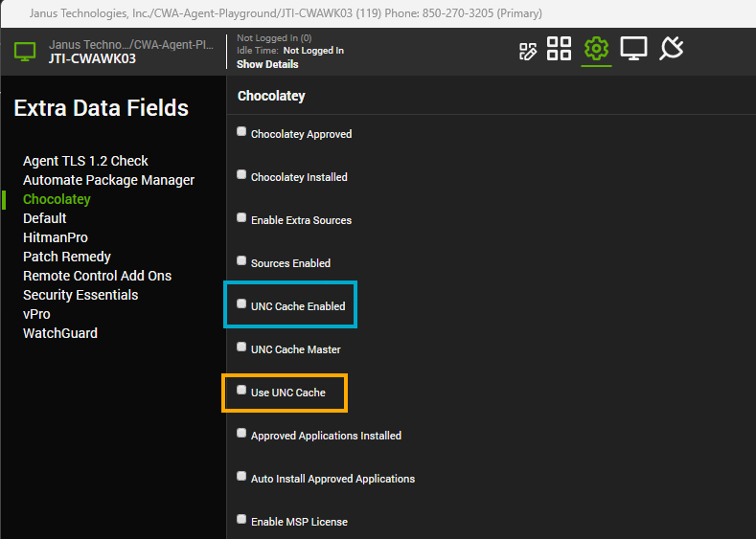Select HitmanPro in the sidebar
Viewport: 756px width, 539px height.
[56, 237]
